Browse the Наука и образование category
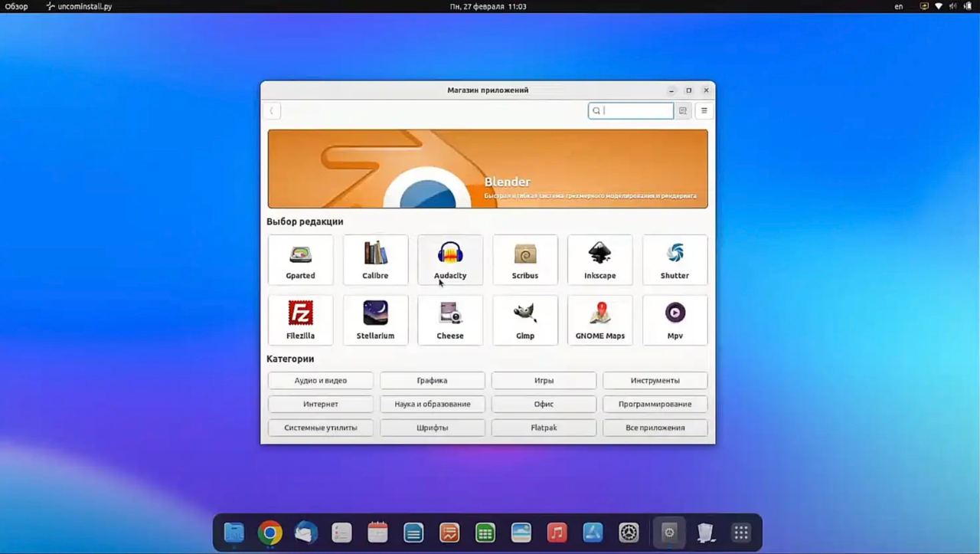The image size is (980, 554). [433, 404]
